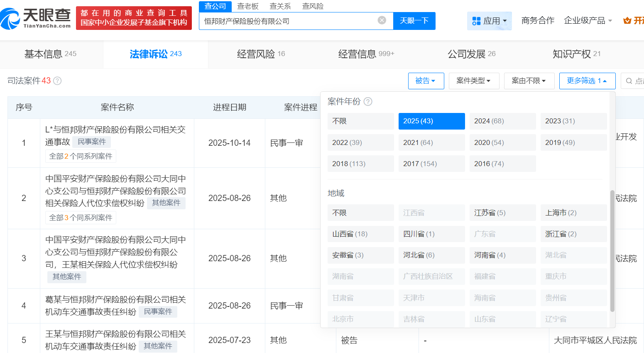Click the 进程日期 column header

230,108
